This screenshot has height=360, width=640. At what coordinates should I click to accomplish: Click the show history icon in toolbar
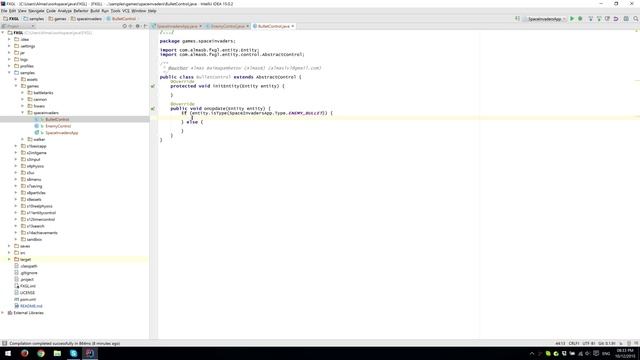(x=607, y=19)
